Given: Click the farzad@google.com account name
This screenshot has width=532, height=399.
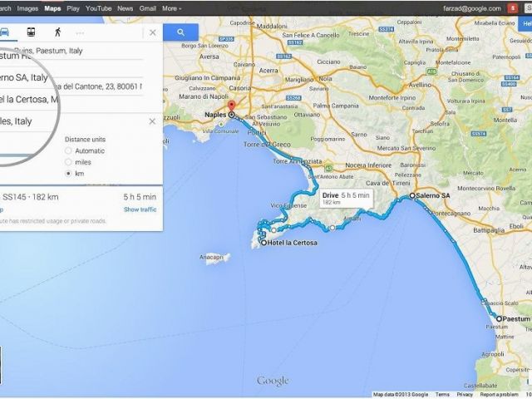Looking at the screenshot, I should click(x=472, y=8).
